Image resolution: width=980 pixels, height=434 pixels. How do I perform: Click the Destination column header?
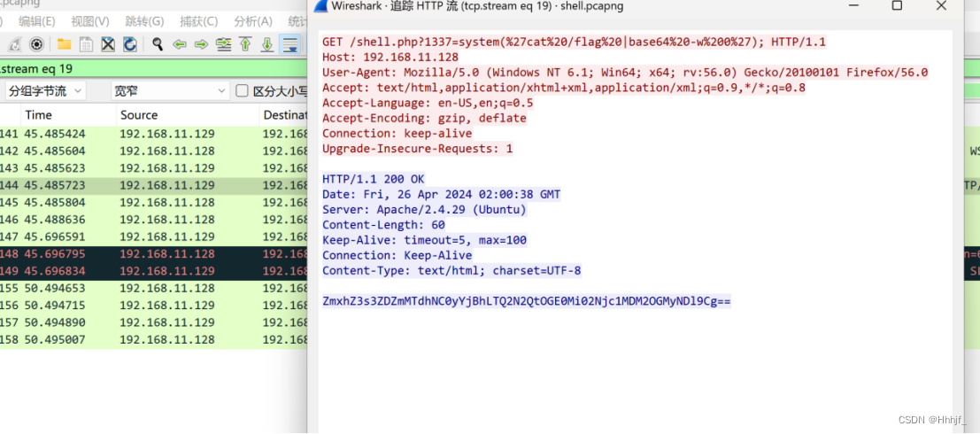coord(283,115)
